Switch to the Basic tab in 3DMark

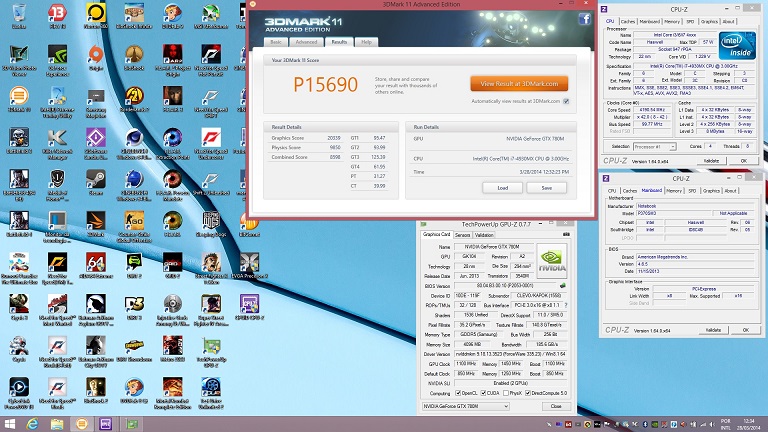pyautogui.click(x=276, y=42)
